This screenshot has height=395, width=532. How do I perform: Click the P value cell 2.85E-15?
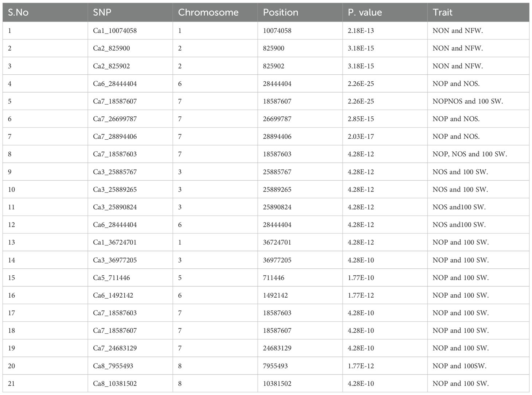(361, 119)
